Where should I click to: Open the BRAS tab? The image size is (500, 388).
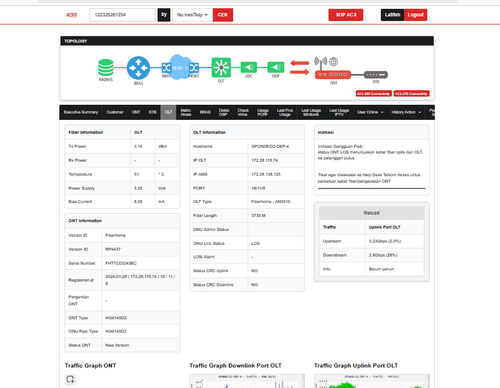click(205, 112)
